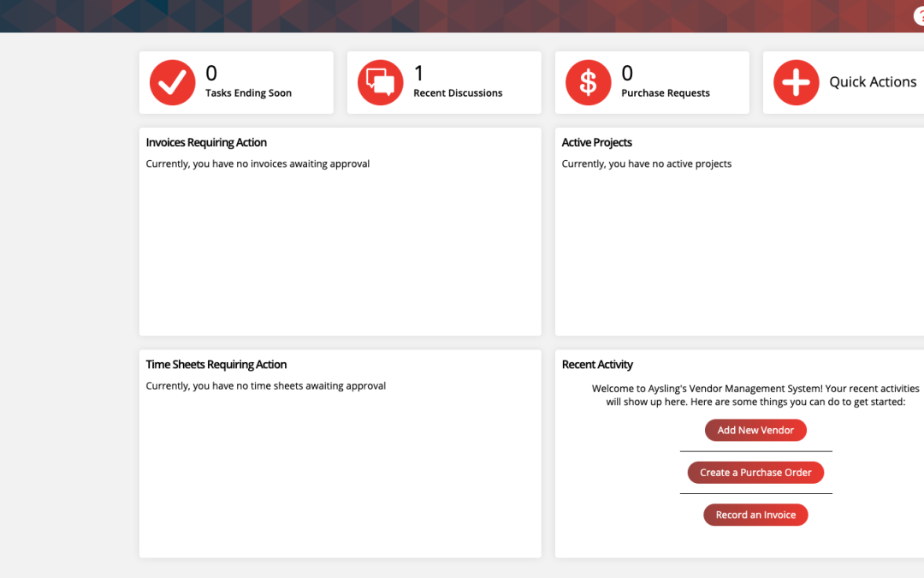Click 'no invoices awaiting approval' message
The height and width of the screenshot is (578, 924).
[258, 164]
